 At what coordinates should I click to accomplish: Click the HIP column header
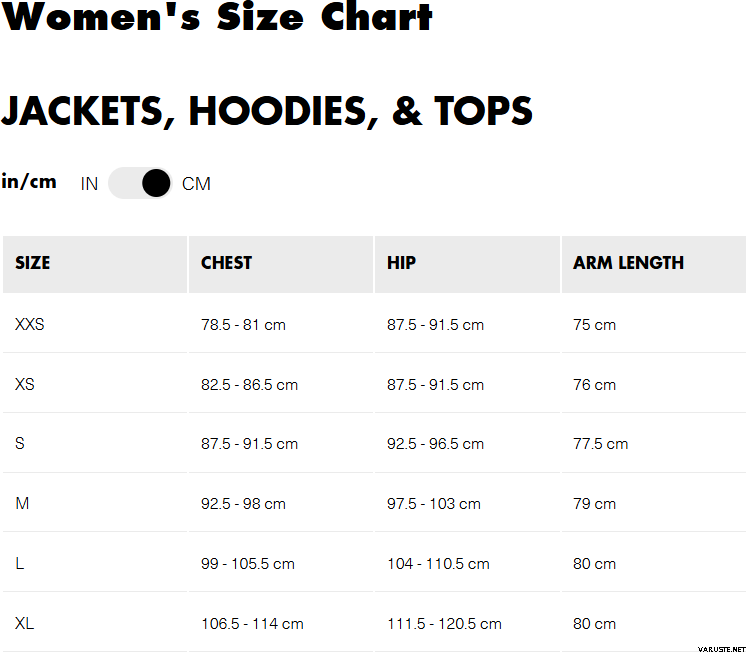pyautogui.click(x=401, y=263)
